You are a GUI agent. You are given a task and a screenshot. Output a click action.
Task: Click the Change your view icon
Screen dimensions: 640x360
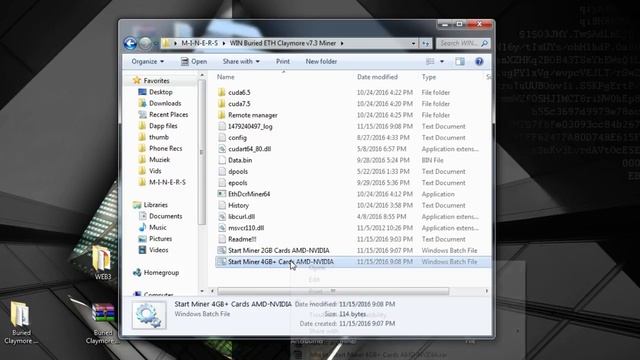pos(430,62)
